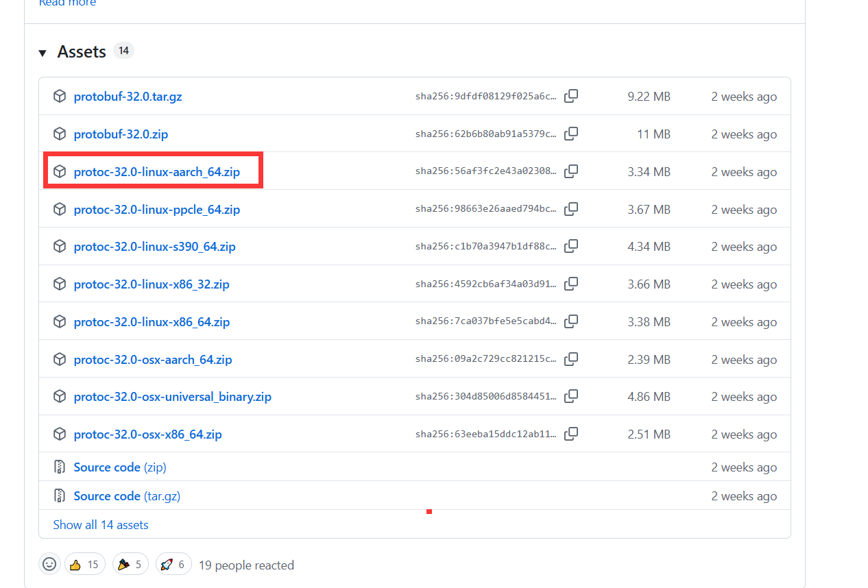868x588 pixels.
Task: Click sha256:c1b70a3947b1df88c hash text
Action: [486, 247]
